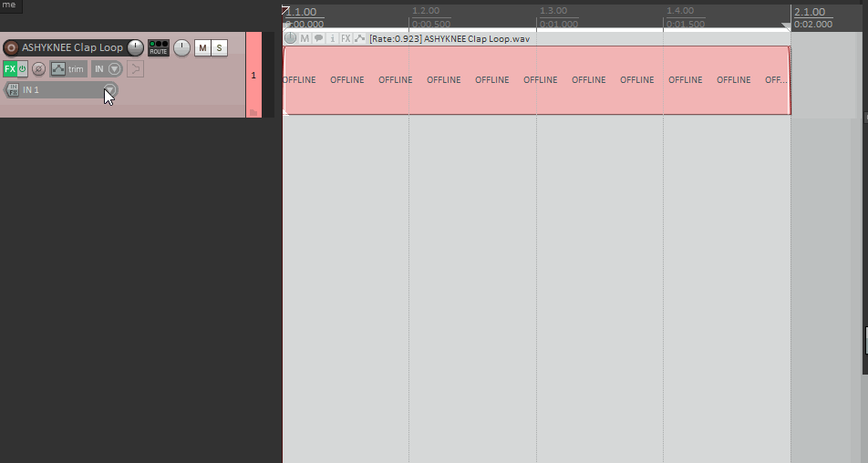868x463 pixels.
Task: Adjust the track volume knob next to track name
Action: point(135,48)
